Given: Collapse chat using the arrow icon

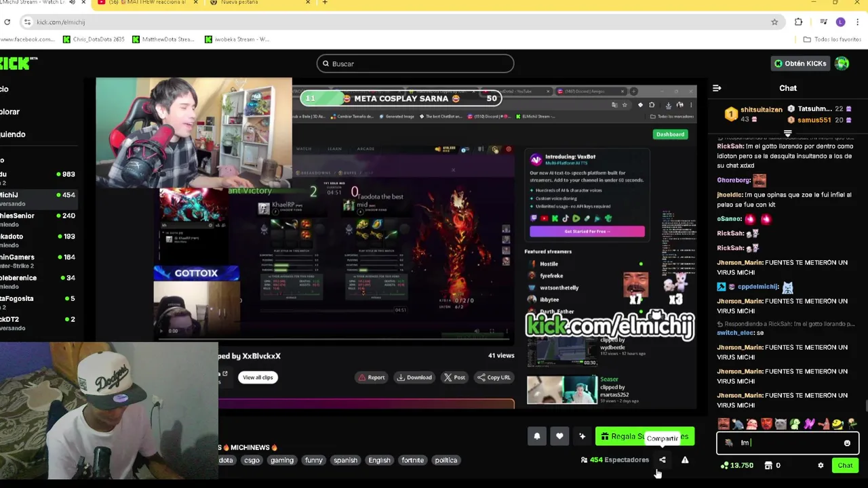Looking at the screenshot, I should click(x=717, y=88).
